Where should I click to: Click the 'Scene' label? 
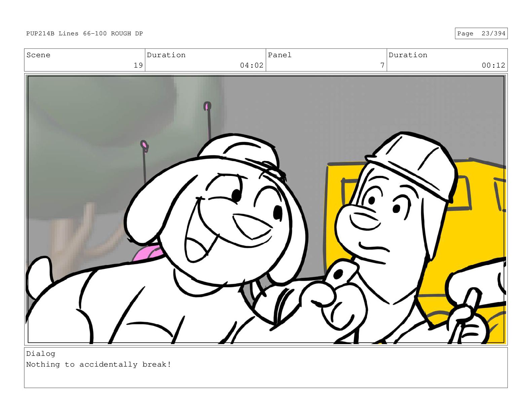(x=38, y=55)
